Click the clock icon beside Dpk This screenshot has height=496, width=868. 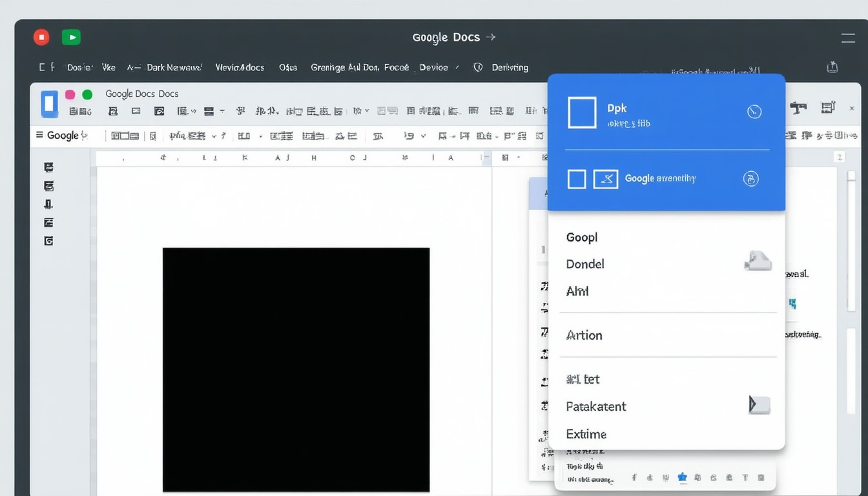[754, 112]
